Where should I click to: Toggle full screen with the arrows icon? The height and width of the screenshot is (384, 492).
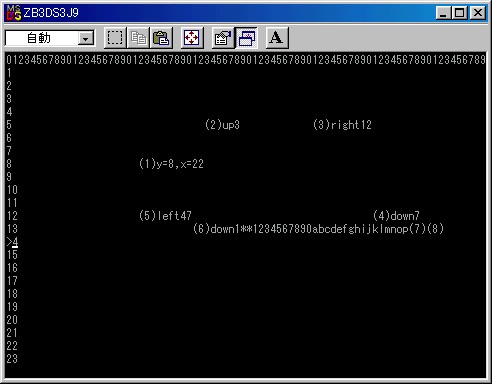(192, 38)
